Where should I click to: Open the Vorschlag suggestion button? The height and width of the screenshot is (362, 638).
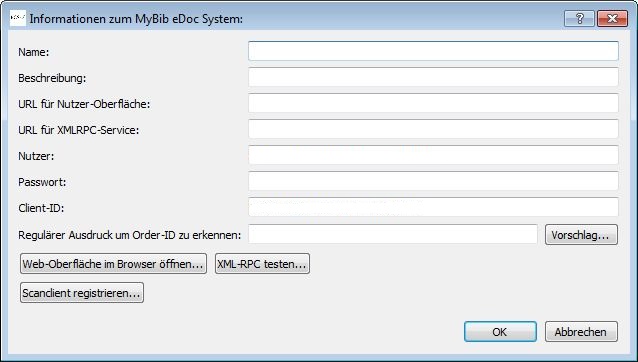coord(581,235)
